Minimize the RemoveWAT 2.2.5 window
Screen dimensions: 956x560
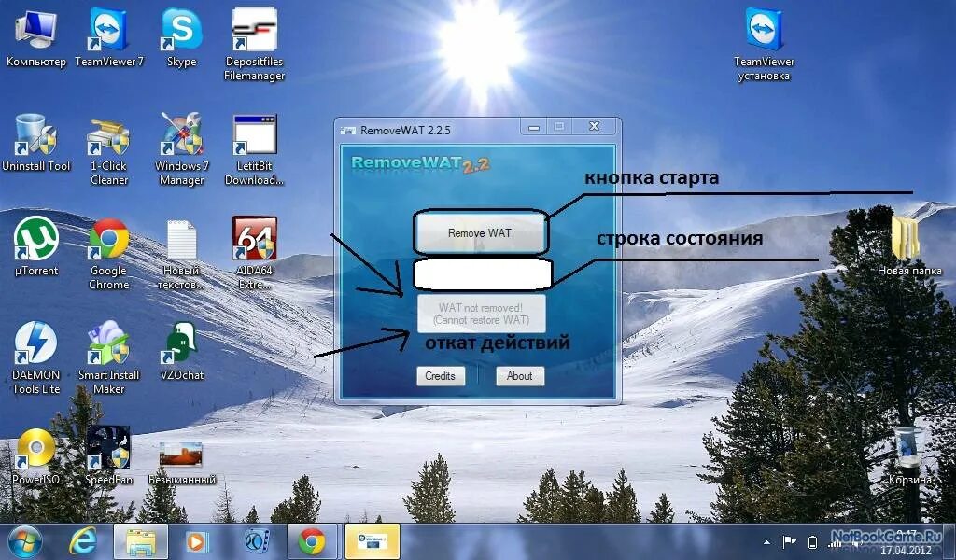point(534,127)
